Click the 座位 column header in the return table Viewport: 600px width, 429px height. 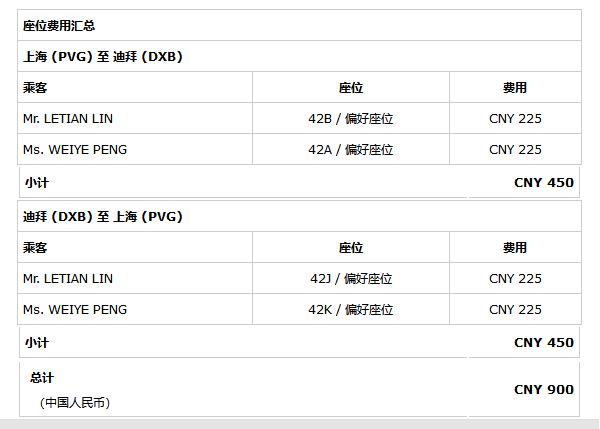(x=351, y=248)
